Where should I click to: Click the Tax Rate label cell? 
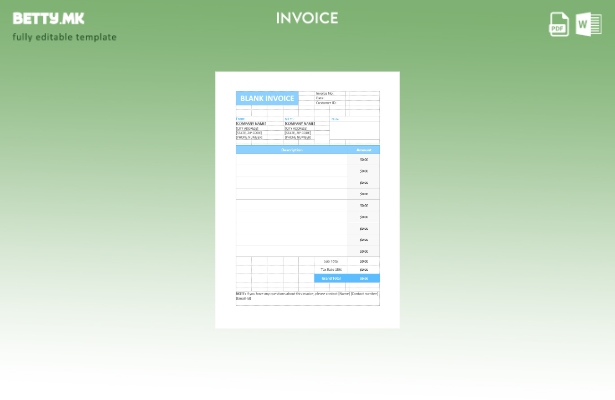[x=330, y=269]
